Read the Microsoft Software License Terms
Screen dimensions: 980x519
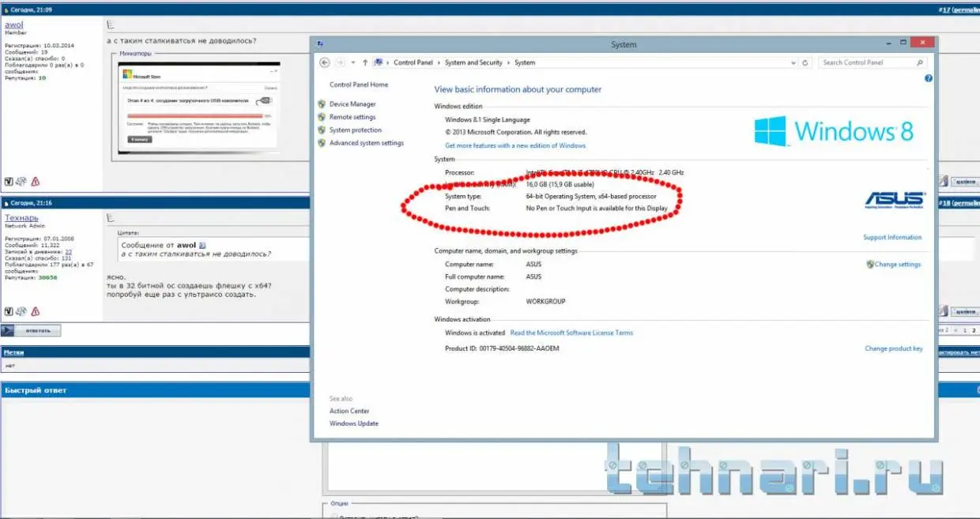[x=571, y=333]
